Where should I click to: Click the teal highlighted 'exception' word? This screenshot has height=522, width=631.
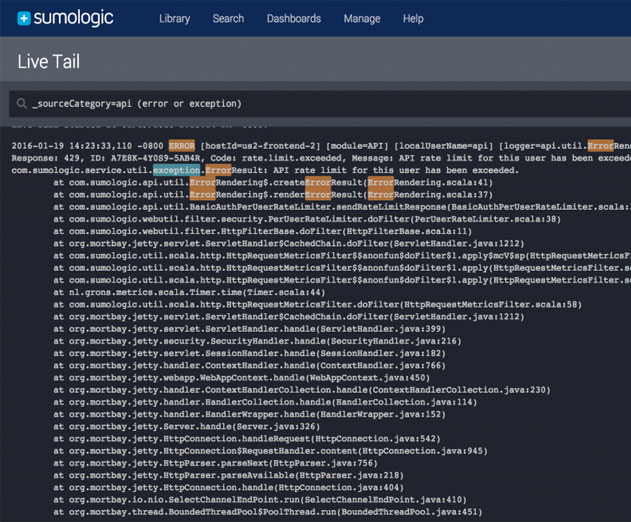[176, 170]
